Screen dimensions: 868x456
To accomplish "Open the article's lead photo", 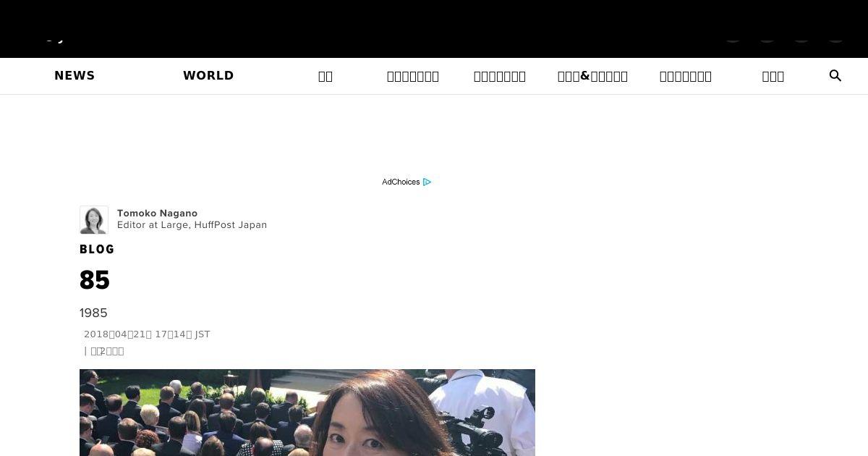I will 307,413.
